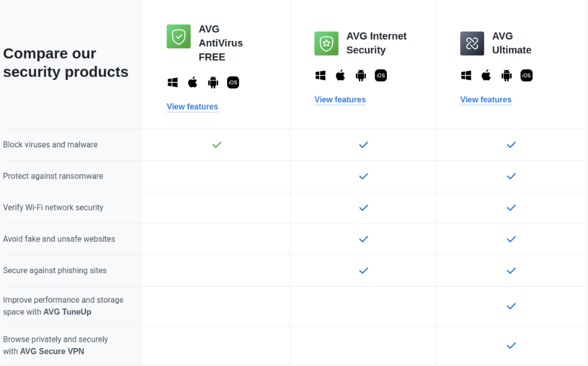Pick the Apple icon under AVG Ultimate
This screenshot has width=588, height=366.
[x=486, y=76]
